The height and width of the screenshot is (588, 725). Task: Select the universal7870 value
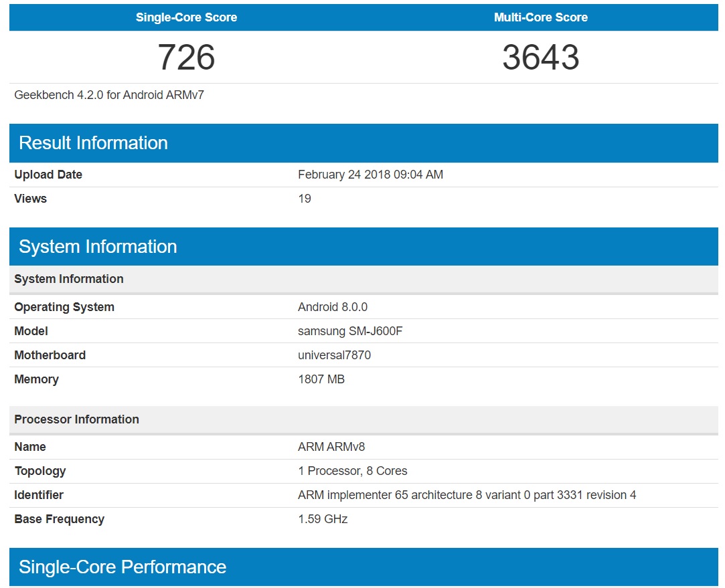pos(334,355)
